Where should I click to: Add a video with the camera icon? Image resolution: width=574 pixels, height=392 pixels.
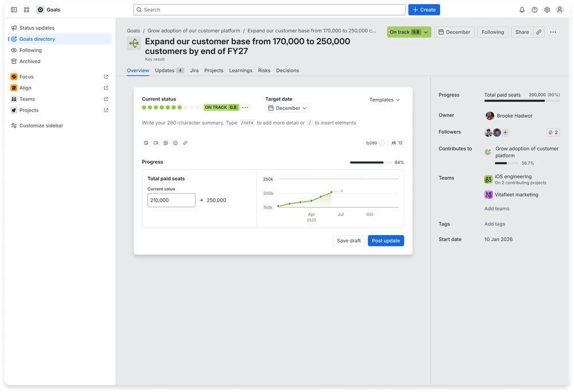[x=156, y=143]
